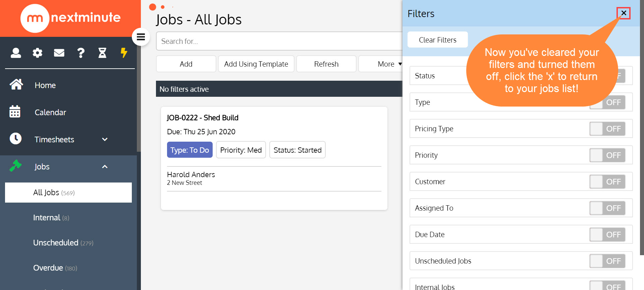Click the Home house icon

[x=16, y=84]
